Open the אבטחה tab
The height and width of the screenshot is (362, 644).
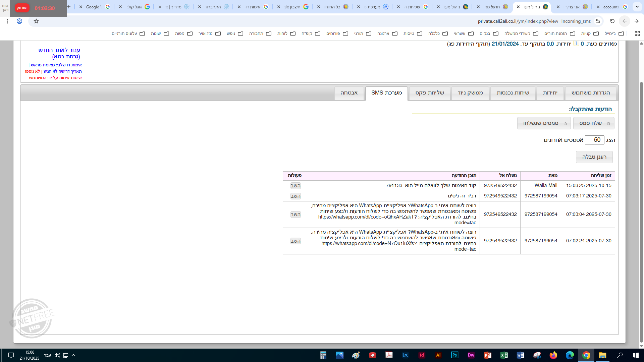point(349,93)
